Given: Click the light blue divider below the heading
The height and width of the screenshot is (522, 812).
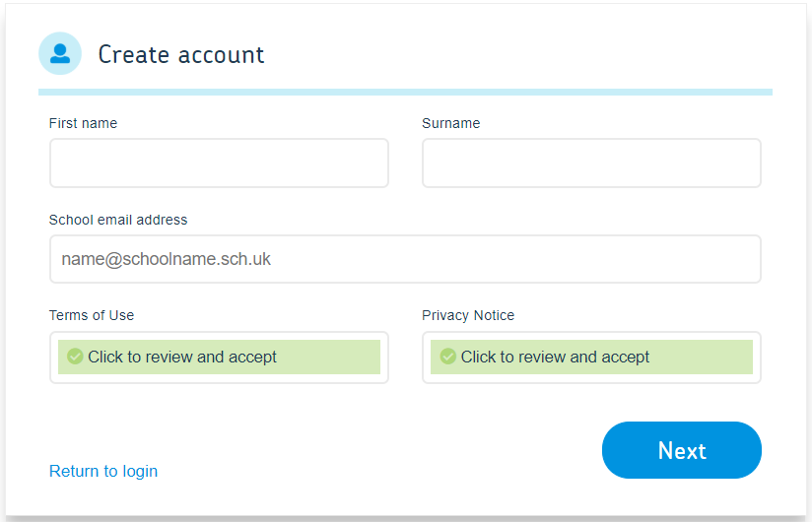Looking at the screenshot, I should tap(405, 92).
